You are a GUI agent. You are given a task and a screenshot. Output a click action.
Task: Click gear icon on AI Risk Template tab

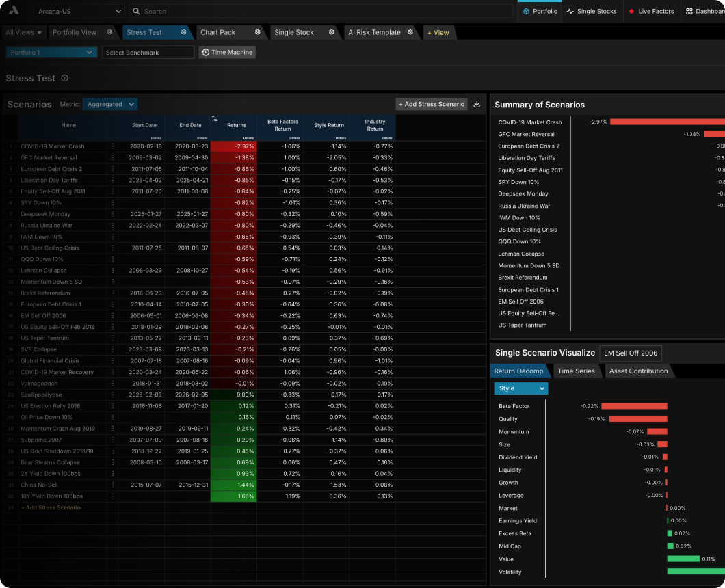pyautogui.click(x=410, y=32)
